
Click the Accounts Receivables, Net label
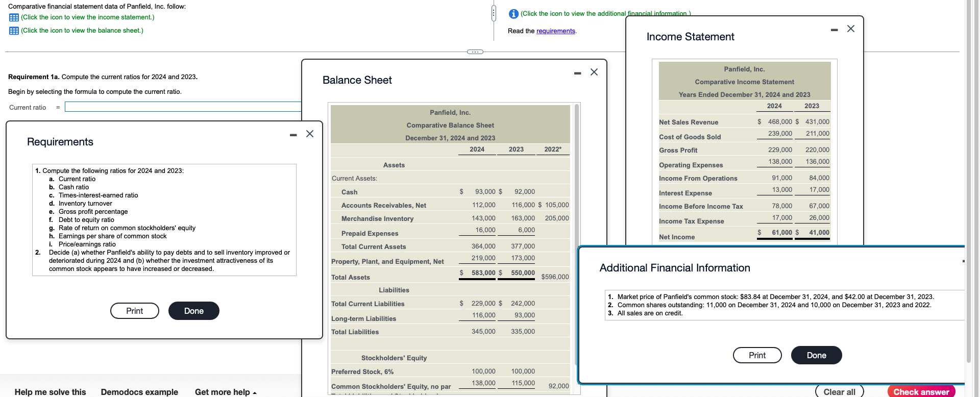[x=383, y=206]
